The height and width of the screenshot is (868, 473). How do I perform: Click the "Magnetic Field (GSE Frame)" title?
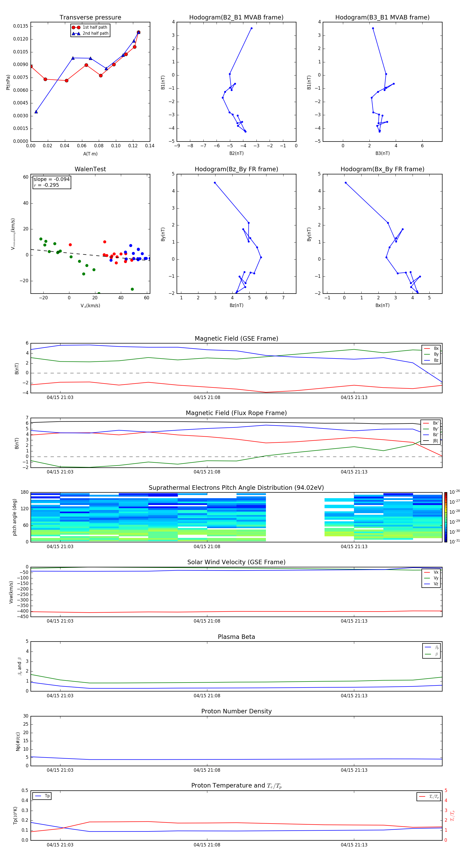point(236,339)
